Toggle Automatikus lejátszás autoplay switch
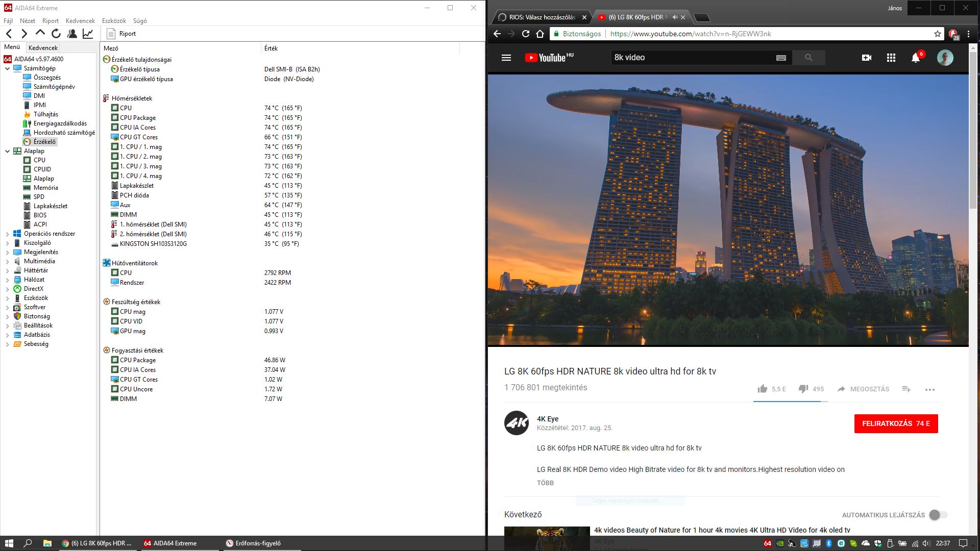The width and height of the screenshot is (980, 551). 938,515
